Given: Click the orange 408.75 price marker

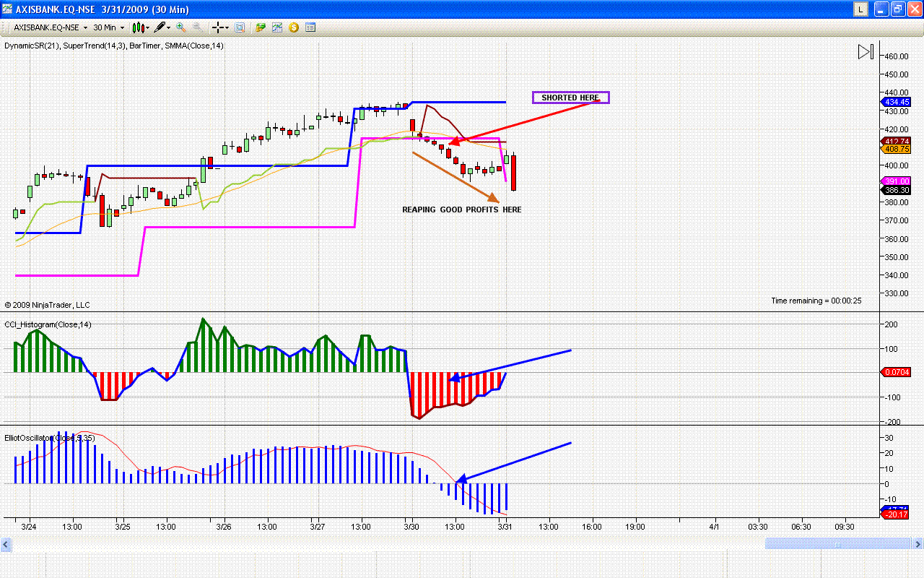Looking at the screenshot, I should [x=896, y=149].
